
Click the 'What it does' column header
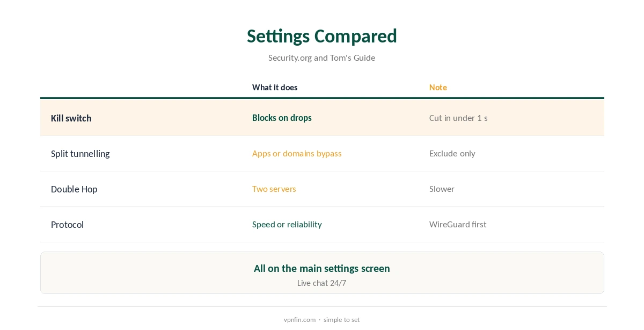point(275,87)
